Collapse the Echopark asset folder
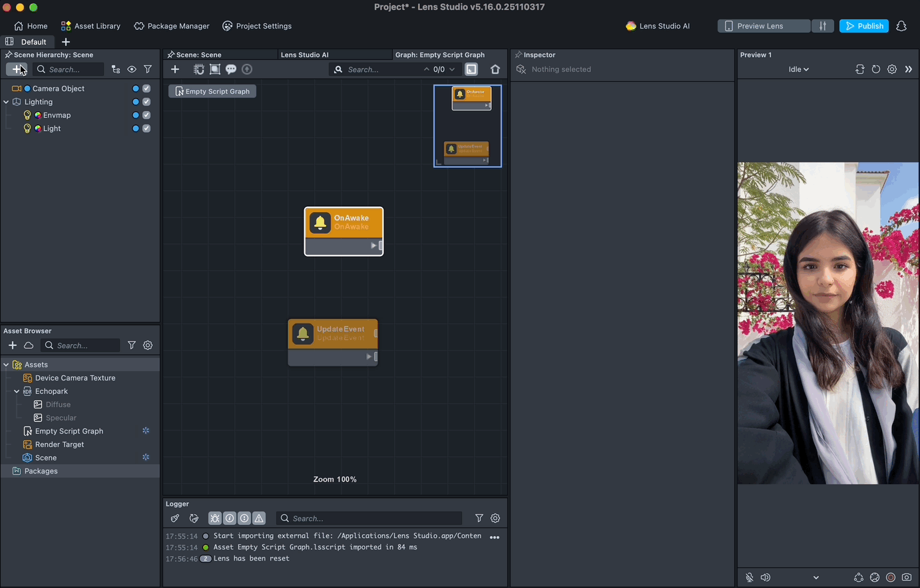This screenshot has width=920, height=588. pyautogui.click(x=17, y=391)
